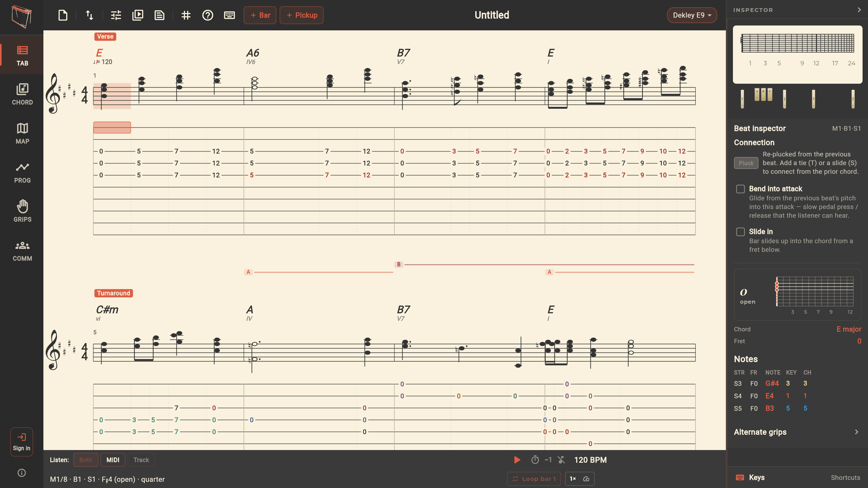Enable Slide in checkbox

740,231
